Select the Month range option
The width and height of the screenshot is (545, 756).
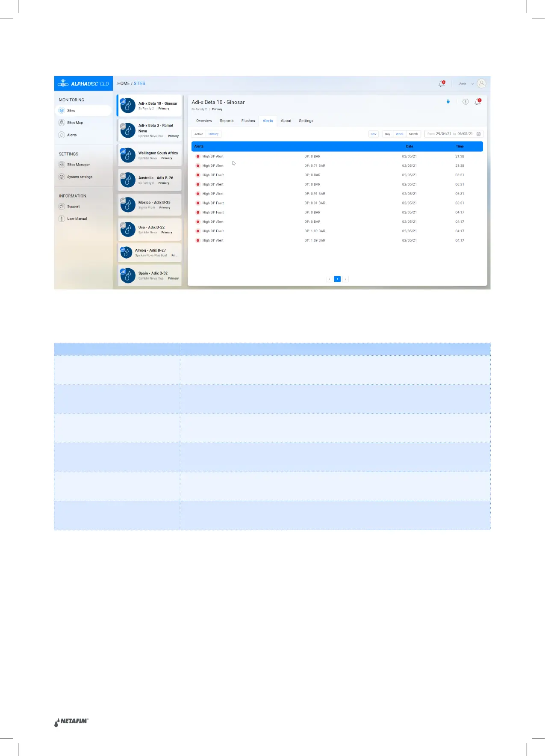click(413, 134)
